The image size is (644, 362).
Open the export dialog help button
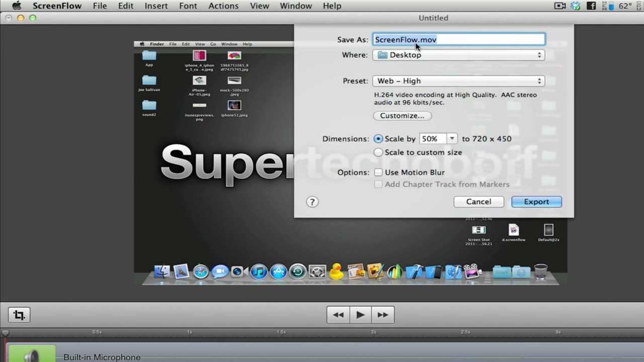312,202
